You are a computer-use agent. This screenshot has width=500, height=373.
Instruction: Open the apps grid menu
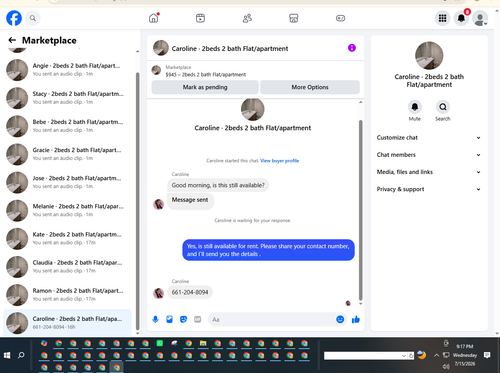[442, 18]
